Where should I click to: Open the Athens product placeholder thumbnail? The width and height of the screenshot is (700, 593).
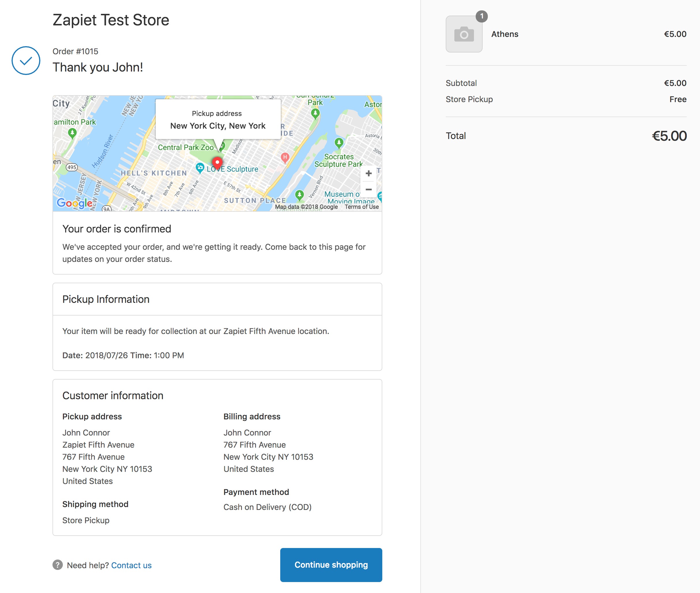tap(464, 34)
